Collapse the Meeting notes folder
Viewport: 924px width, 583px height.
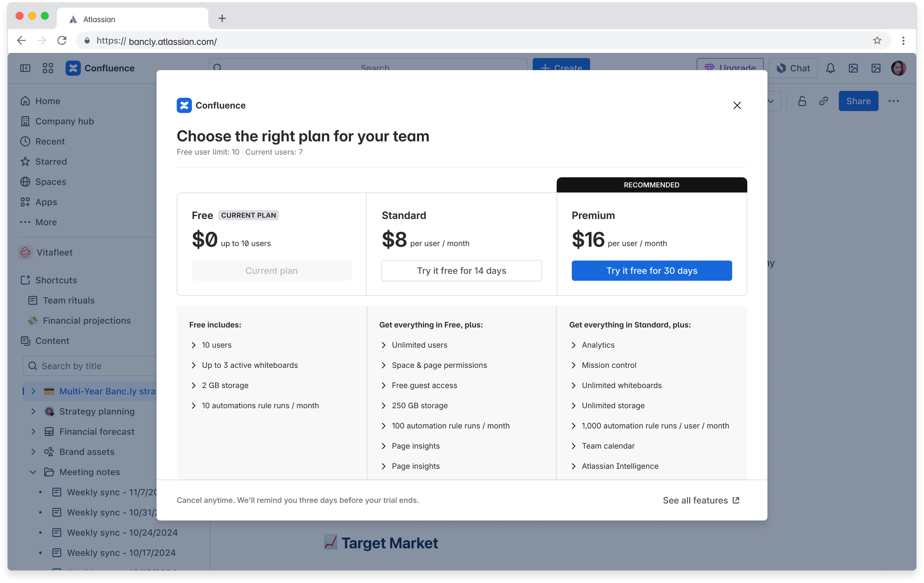(x=33, y=472)
